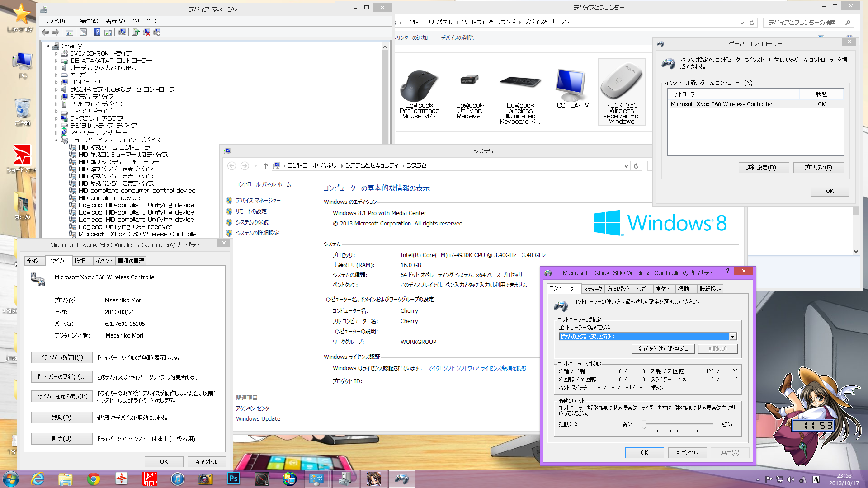Click the up arrow in System window navigation
Image resolution: width=868 pixels, height=488 pixels.
pos(266,166)
